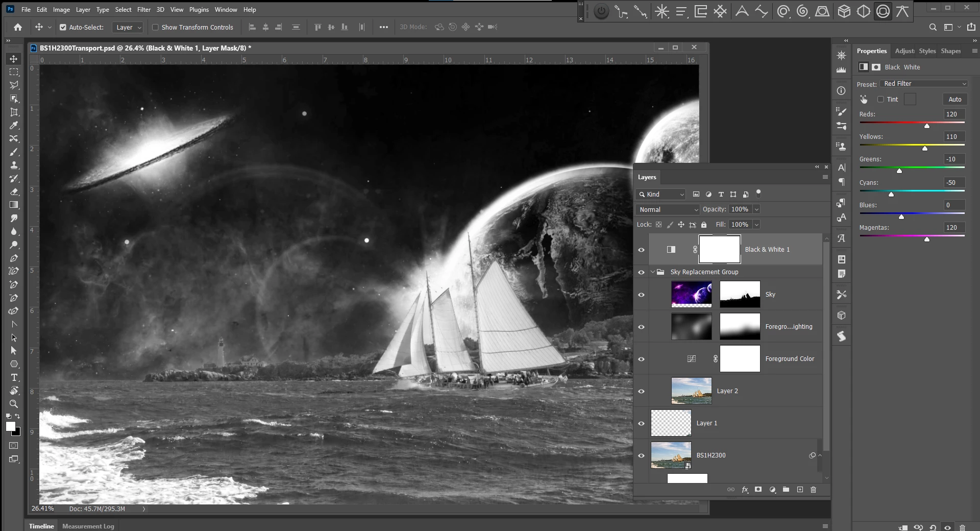
Task: Click the Black & White 1 mask thumbnail
Action: pyautogui.click(x=719, y=250)
